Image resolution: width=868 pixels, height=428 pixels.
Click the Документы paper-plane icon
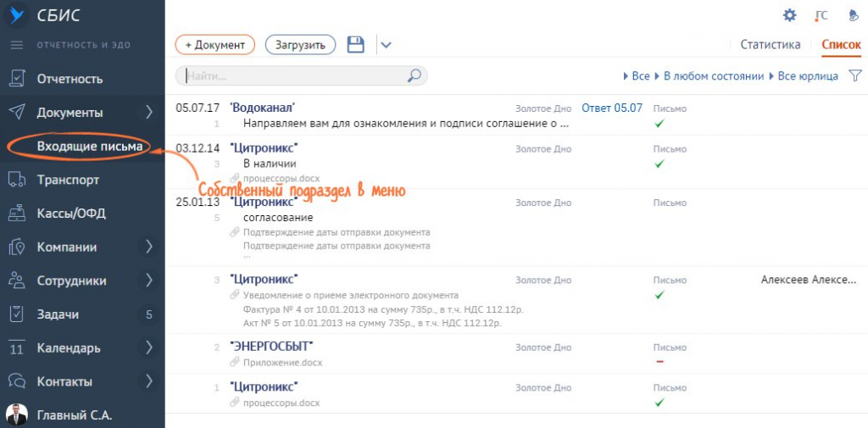(17, 113)
